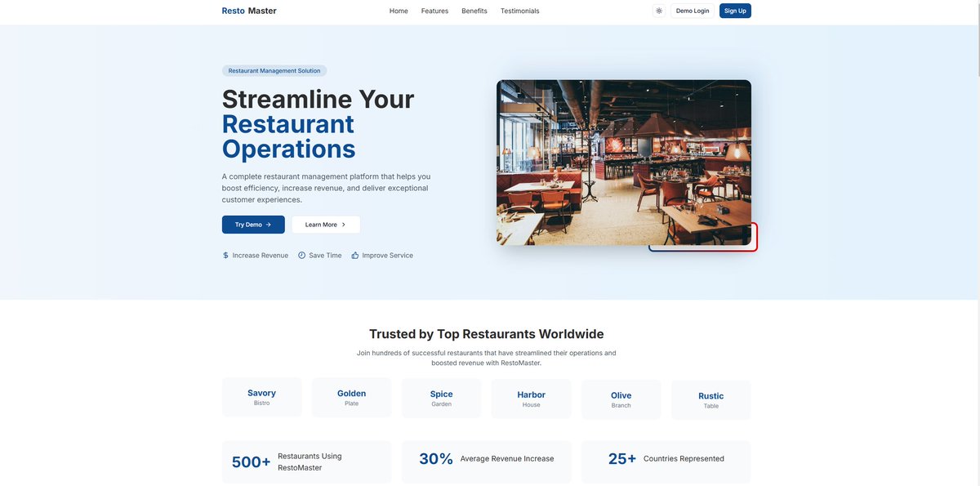Select the Rustic Table card
The image size is (980, 486).
pos(711,400)
